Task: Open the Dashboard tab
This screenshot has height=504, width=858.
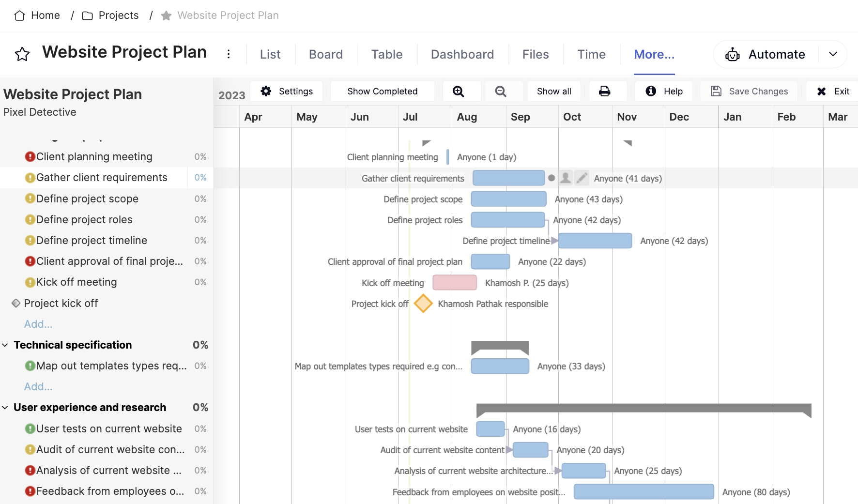Action: pos(462,54)
